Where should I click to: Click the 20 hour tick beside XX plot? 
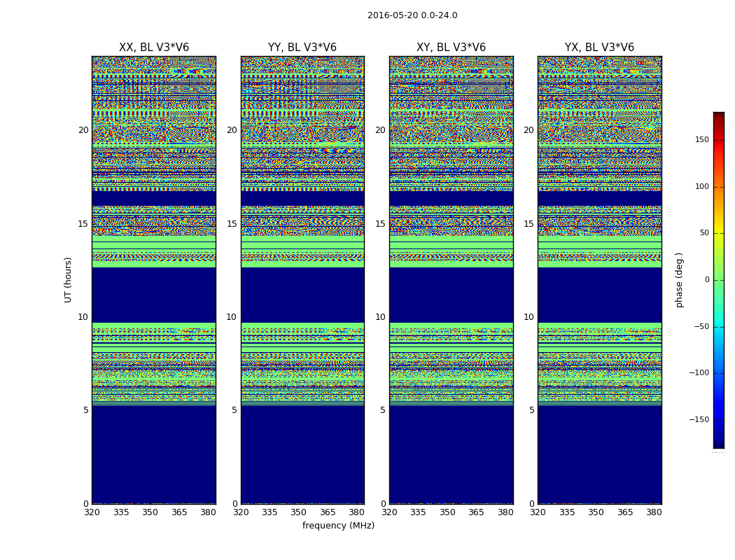pos(83,129)
